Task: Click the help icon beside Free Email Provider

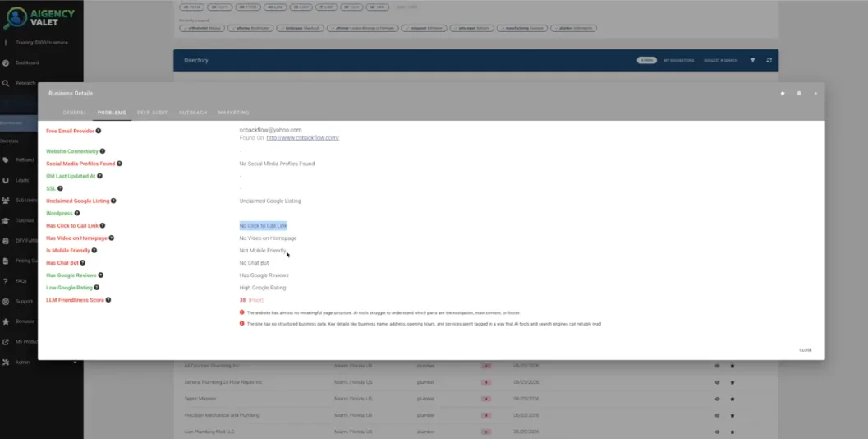Action: click(x=99, y=131)
